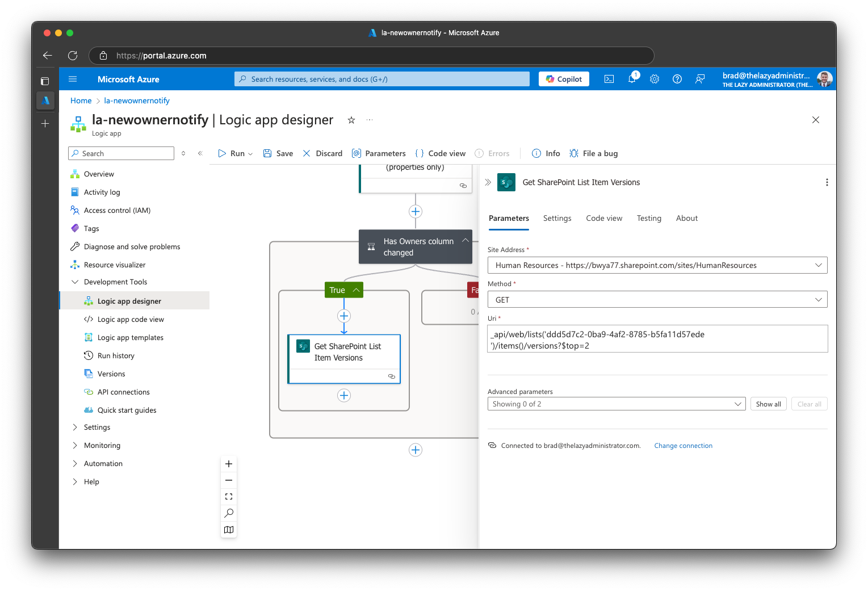Click File a bug
Screen dimensions: 868x591
(x=593, y=153)
